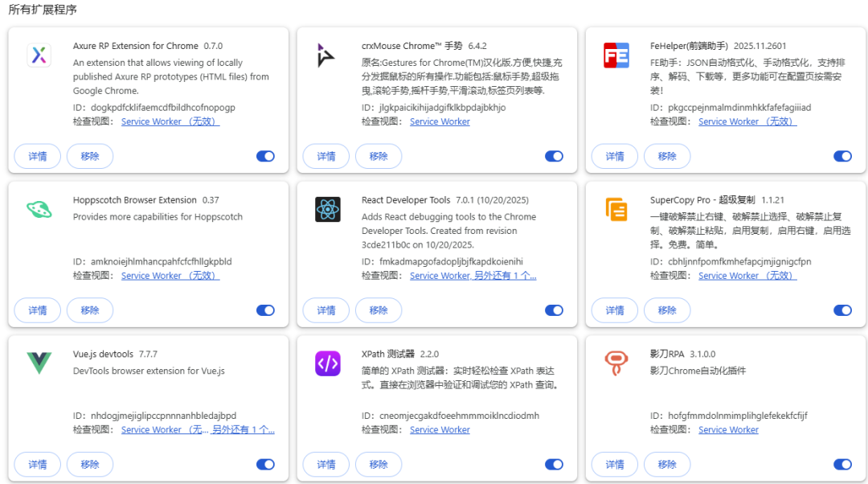Open 详情 for Hoppscotch Browser Extension
The width and height of the screenshot is (868, 484).
tap(38, 310)
